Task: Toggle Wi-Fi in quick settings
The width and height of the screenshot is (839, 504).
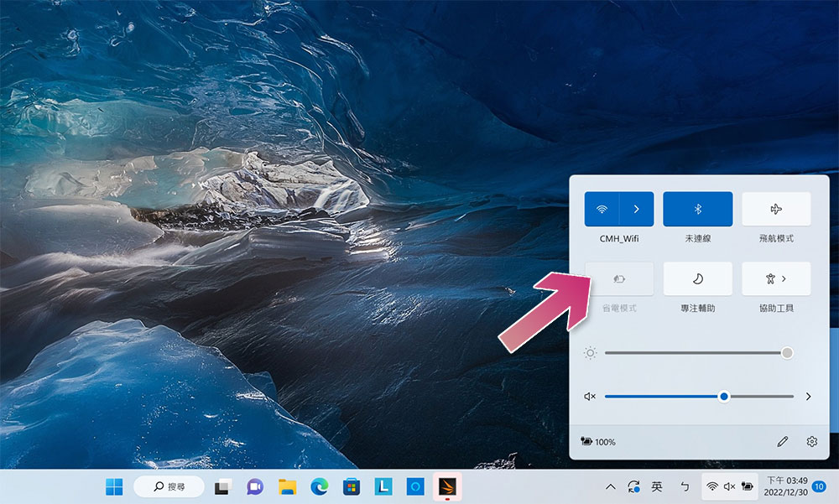Action: pyautogui.click(x=602, y=209)
